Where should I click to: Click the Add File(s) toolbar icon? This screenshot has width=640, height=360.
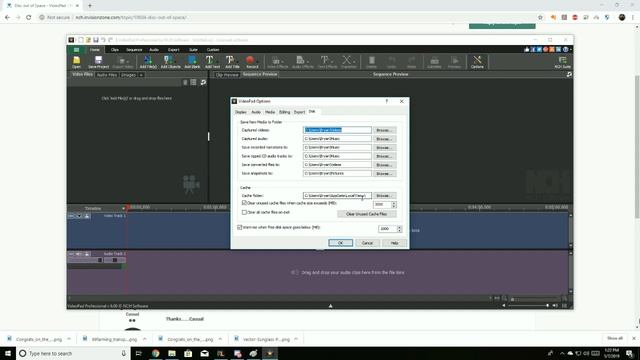point(148,62)
